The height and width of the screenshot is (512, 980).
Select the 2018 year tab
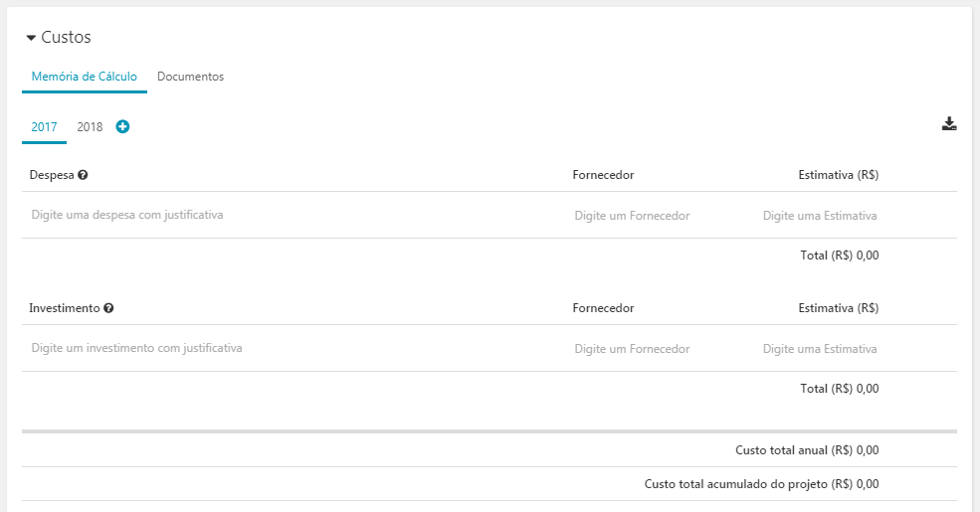tap(90, 126)
